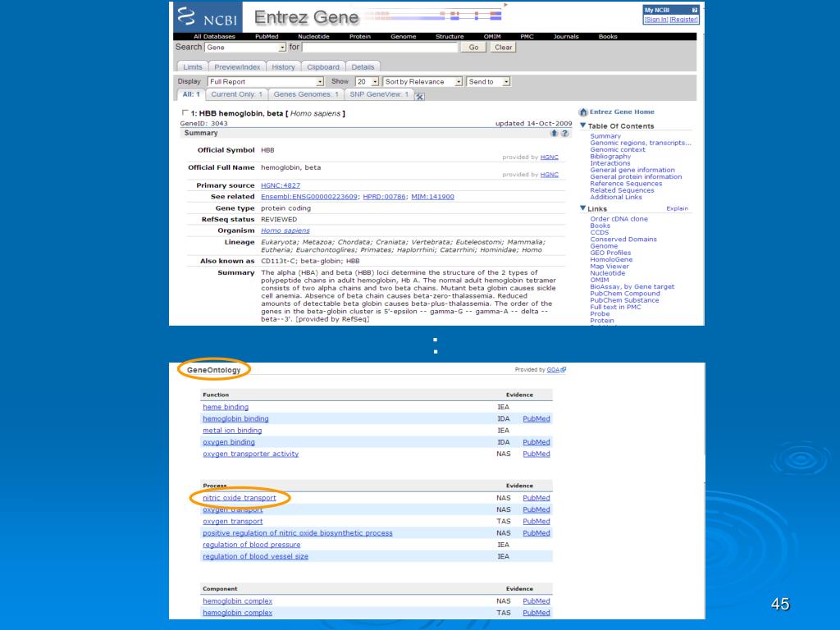Image resolution: width=840 pixels, height=630 pixels.
Task: Click into the search for text field
Action: 380,47
